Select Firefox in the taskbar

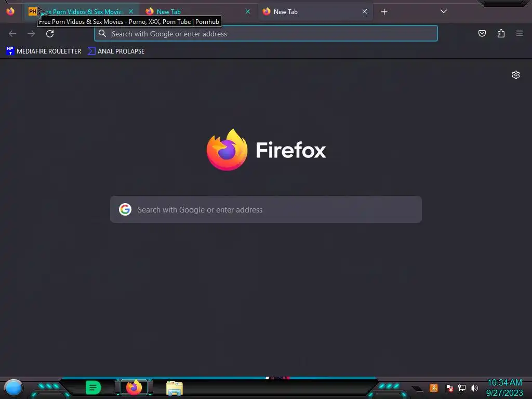(134, 388)
